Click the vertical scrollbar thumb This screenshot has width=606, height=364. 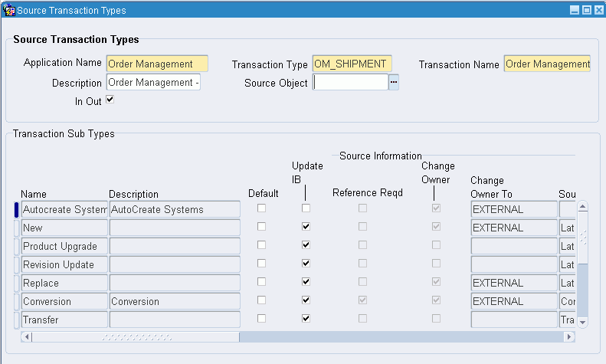coord(583,238)
